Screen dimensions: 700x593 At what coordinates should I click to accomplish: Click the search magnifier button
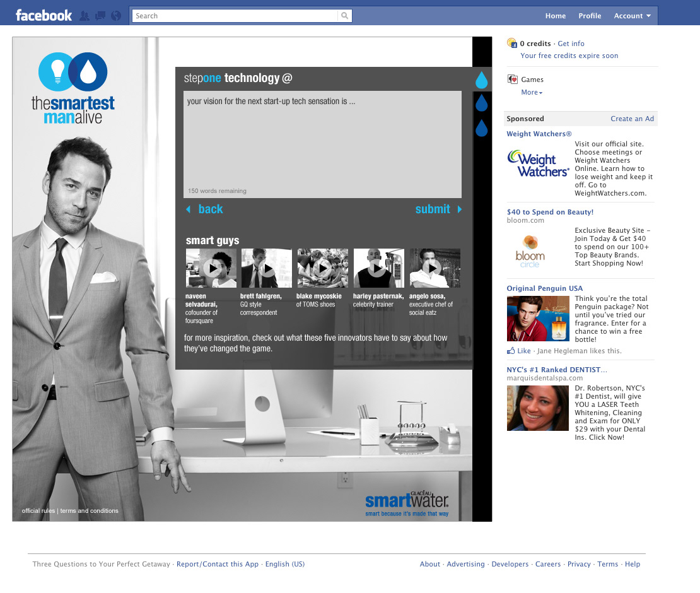(x=344, y=16)
